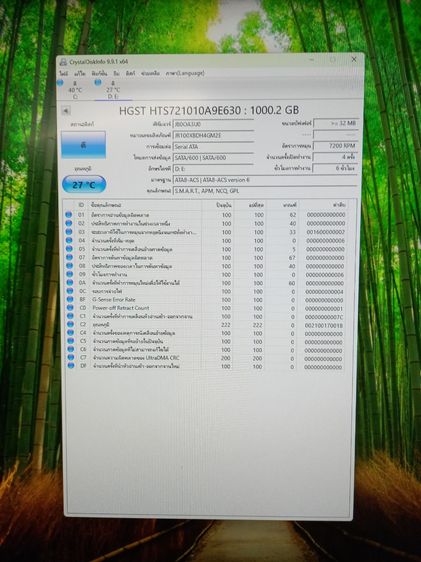The width and height of the screenshot is (421, 562).
Task: Click the status circle of attribute ID 03
Action: [x=68, y=232]
